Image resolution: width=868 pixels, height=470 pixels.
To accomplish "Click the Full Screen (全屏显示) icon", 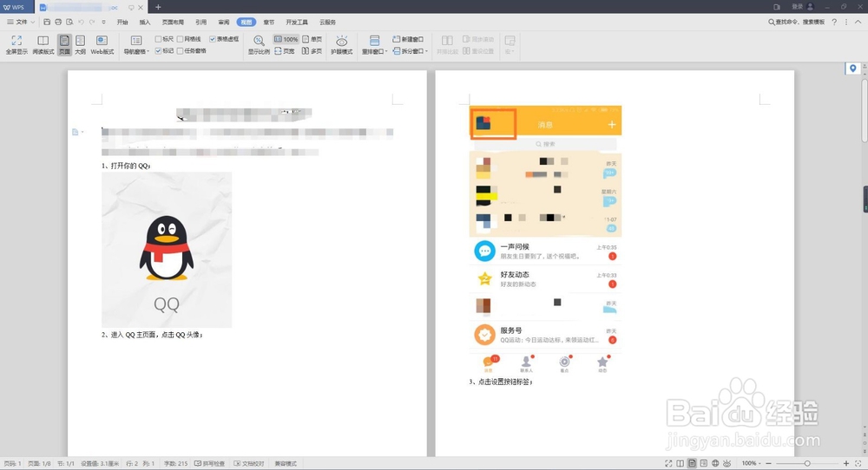I will pyautogui.click(x=16, y=44).
